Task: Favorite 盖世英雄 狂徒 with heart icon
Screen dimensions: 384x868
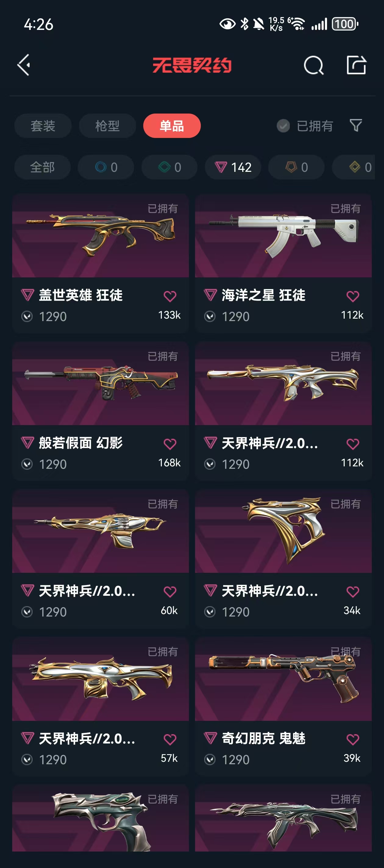Action: click(170, 296)
